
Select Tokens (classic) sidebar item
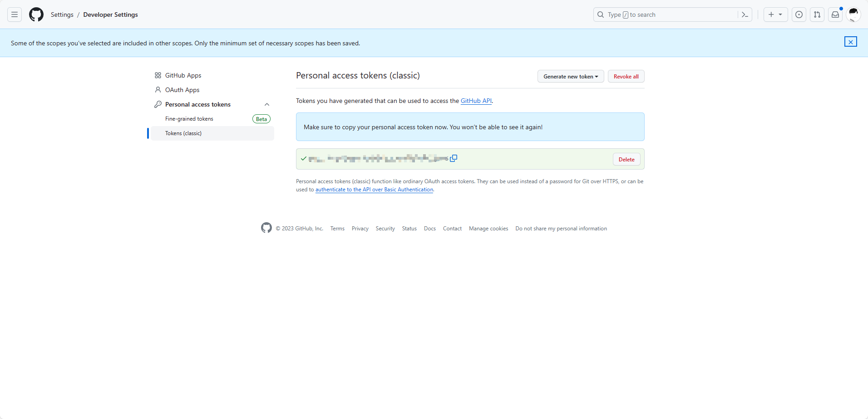click(212, 133)
